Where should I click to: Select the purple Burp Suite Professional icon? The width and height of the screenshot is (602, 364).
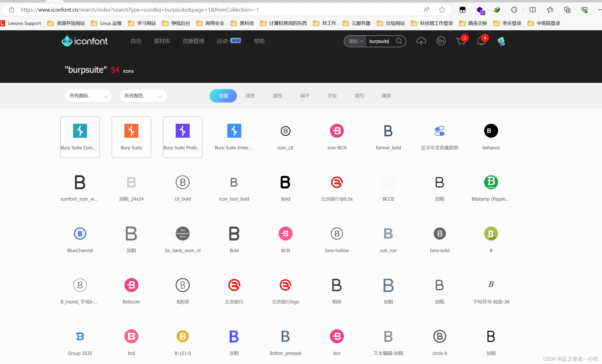click(183, 131)
